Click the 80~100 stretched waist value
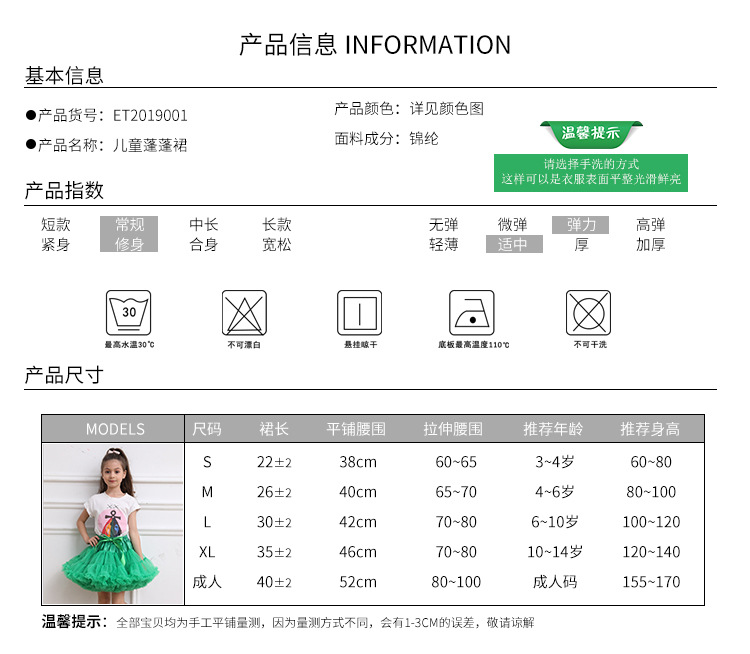 [x=456, y=582]
